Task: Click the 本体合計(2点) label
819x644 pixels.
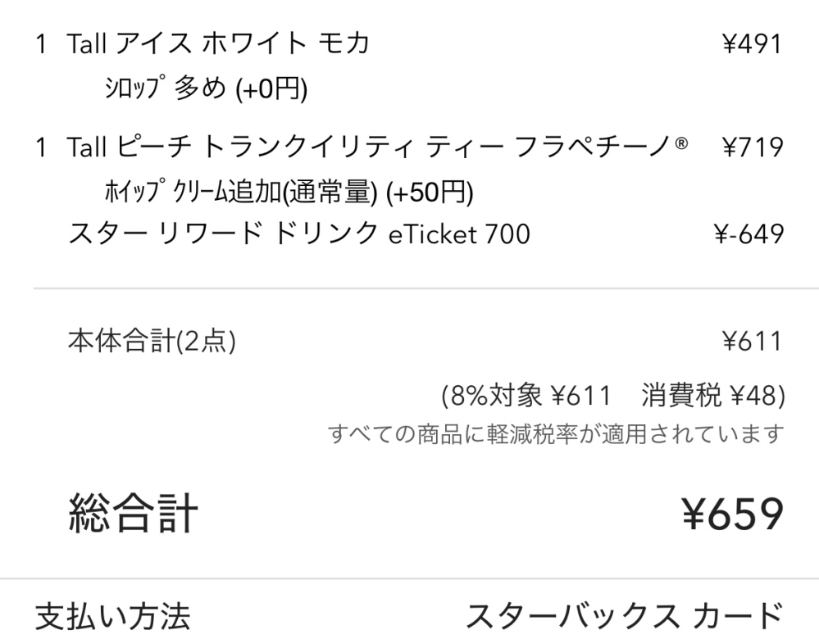Action: click(152, 342)
